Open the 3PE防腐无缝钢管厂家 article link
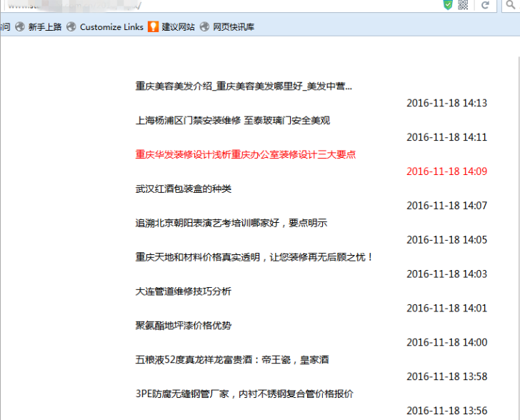The width and height of the screenshot is (520, 420). (244, 394)
